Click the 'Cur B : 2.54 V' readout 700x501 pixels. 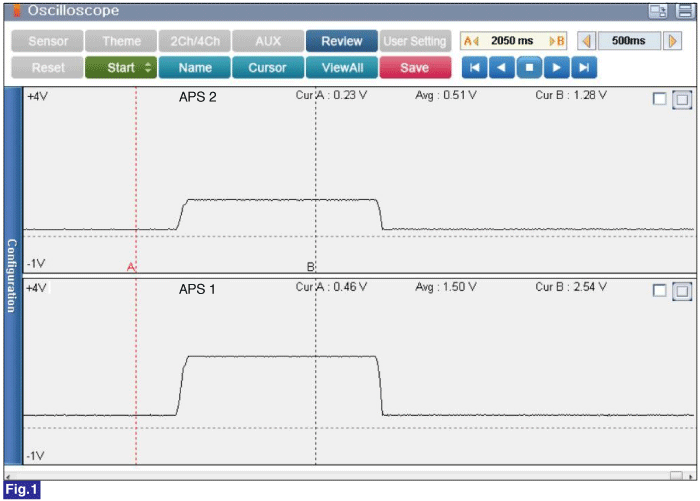click(571, 287)
